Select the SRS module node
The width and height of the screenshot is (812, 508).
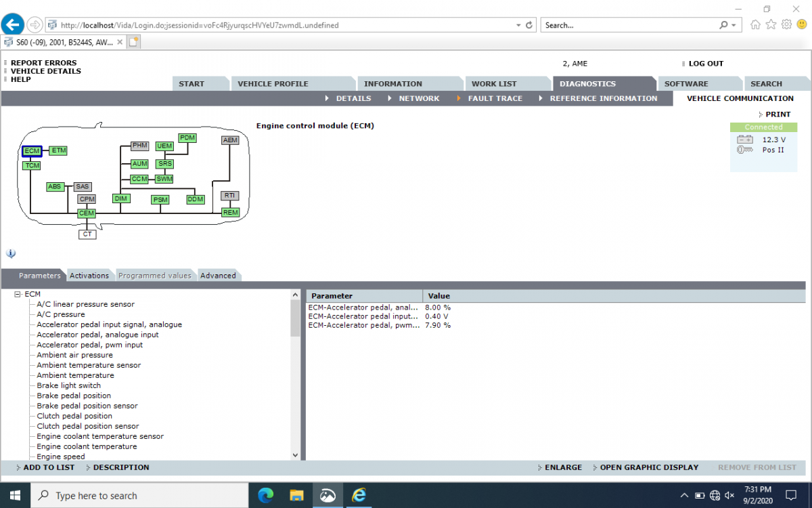point(164,164)
